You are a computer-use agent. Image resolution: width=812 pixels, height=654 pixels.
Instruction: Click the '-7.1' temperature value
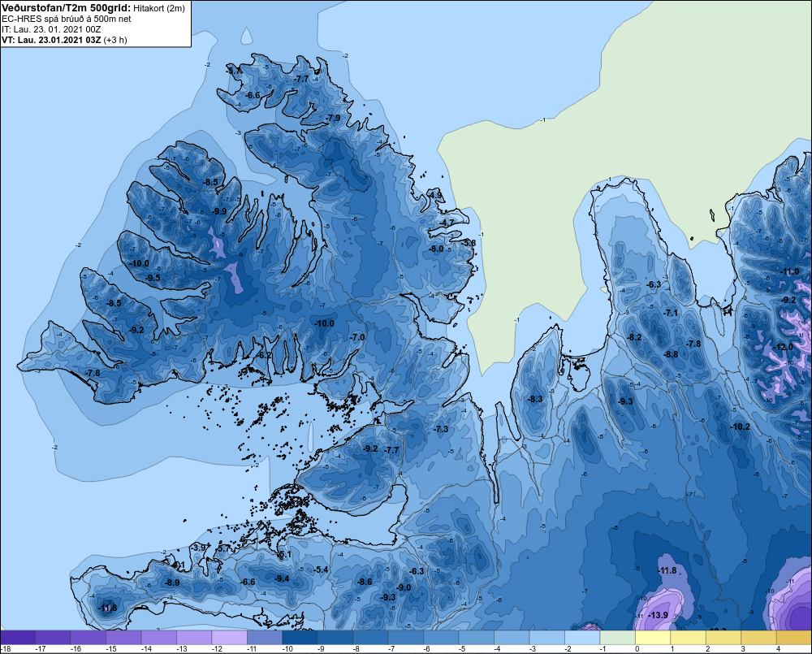671,313
